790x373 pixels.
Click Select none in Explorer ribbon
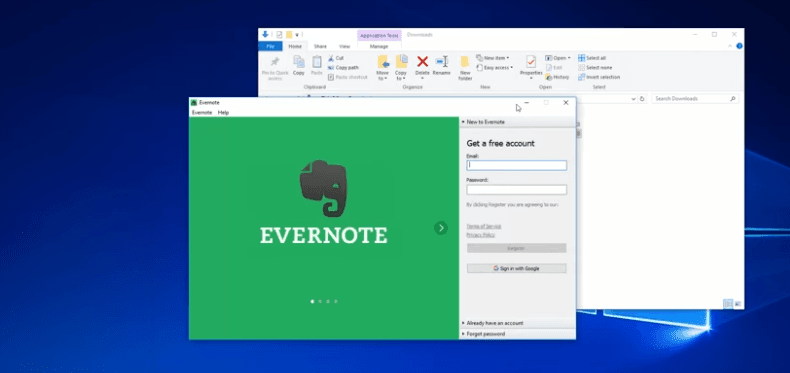pyautogui.click(x=595, y=68)
